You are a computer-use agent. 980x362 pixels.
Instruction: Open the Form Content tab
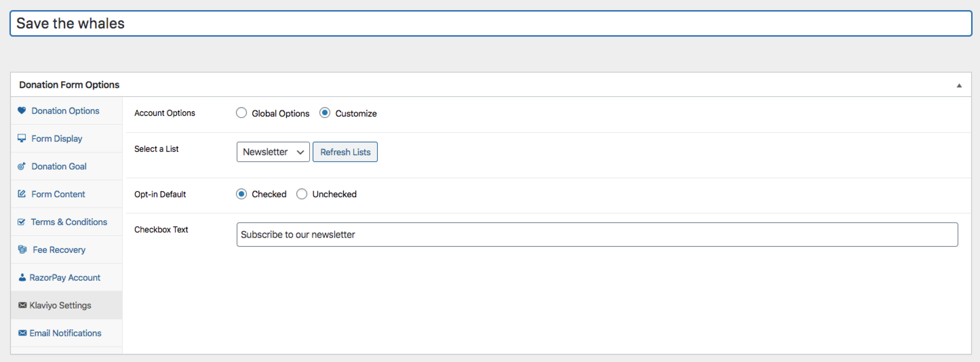pyautogui.click(x=66, y=194)
